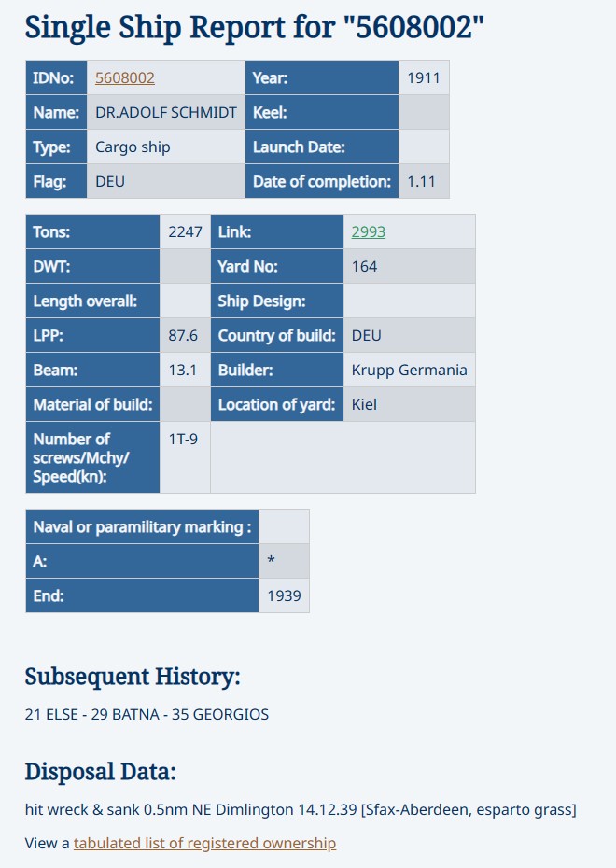Image resolution: width=616 pixels, height=868 pixels.
Task: Click the '21 ELSE - 29 BATNA - 35 GEORGIOS' text
Action: 147,714
